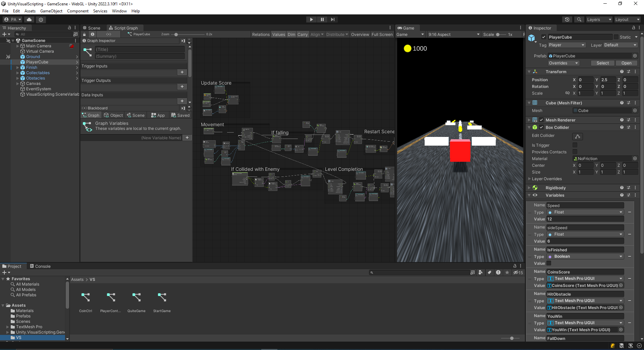This screenshot has height=350, width=644.
Task: Click the Prefab PlayerCube object picker icon
Action: tap(635, 56)
